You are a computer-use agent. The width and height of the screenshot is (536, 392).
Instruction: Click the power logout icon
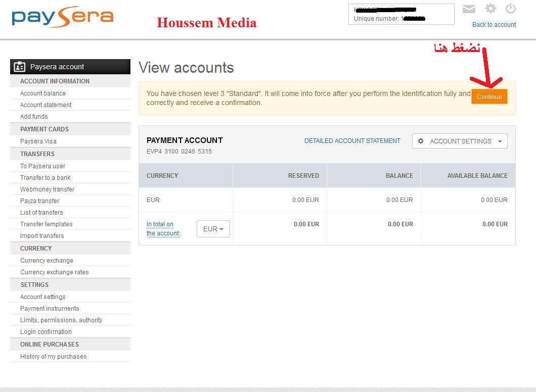pos(510,9)
